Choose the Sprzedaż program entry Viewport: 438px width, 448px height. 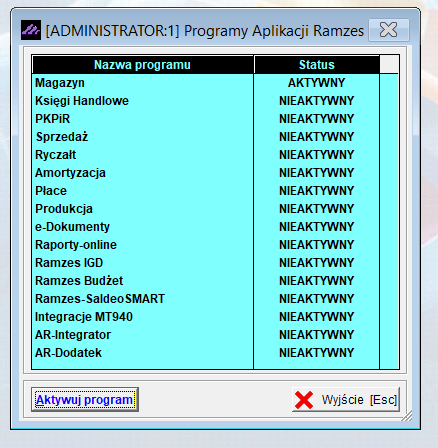click(206, 137)
